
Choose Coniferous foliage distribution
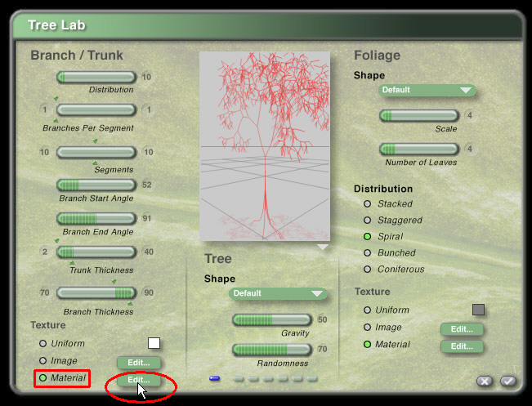(367, 270)
